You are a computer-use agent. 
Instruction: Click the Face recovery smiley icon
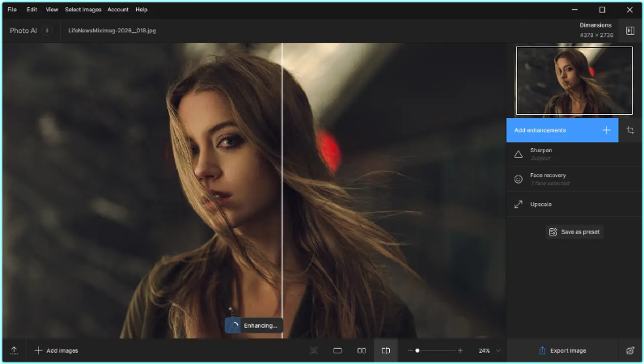coord(519,179)
